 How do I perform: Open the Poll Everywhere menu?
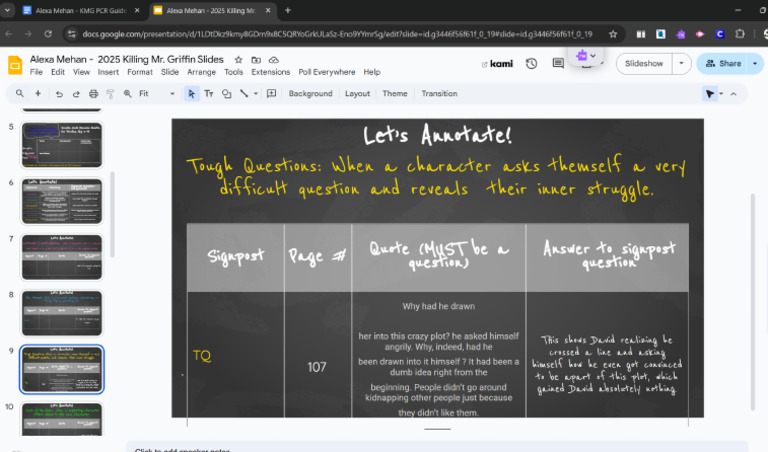pos(327,72)
